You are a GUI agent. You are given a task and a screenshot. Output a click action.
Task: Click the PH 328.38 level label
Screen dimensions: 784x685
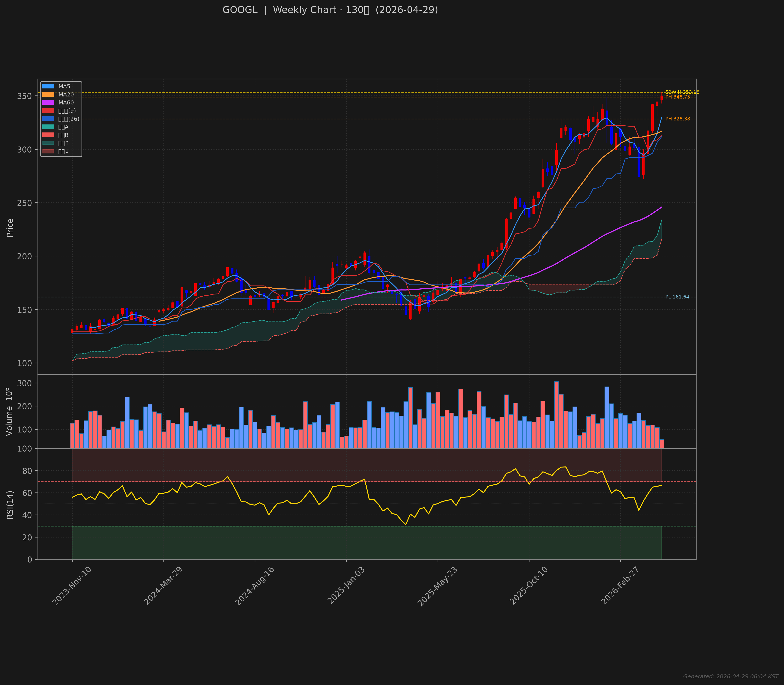point(677,119)
